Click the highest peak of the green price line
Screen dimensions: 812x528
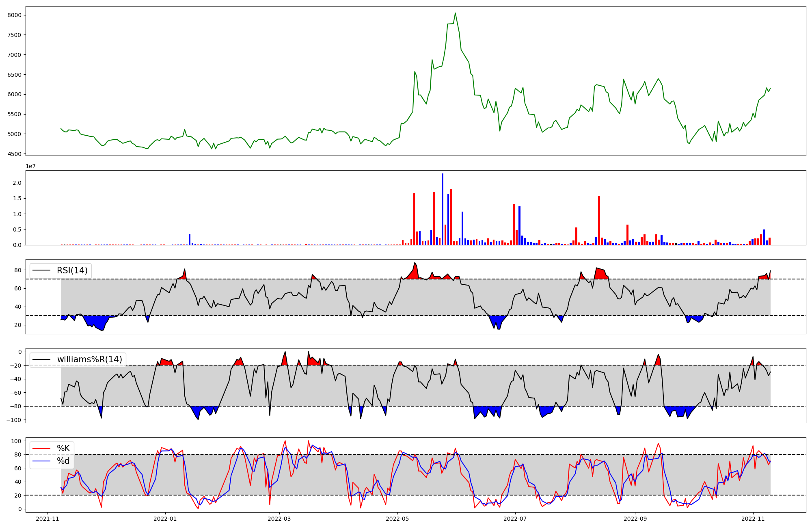[x=455, y=13]
